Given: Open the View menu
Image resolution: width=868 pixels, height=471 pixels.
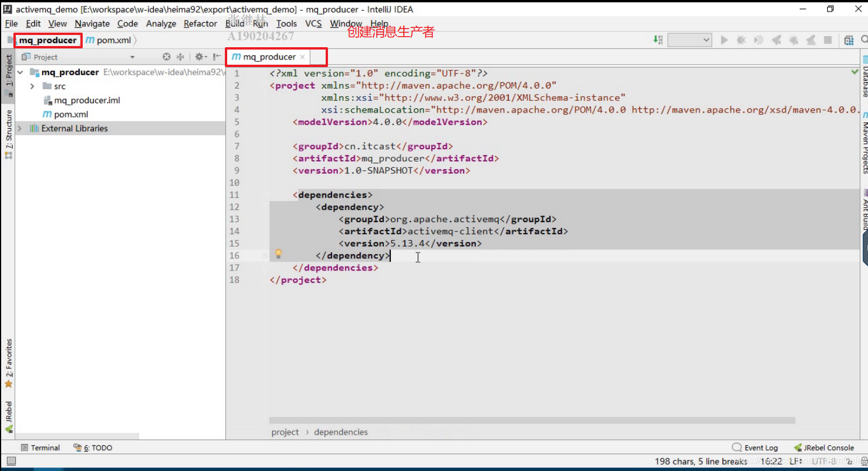Looking at the screenshot, I should 57,23.
